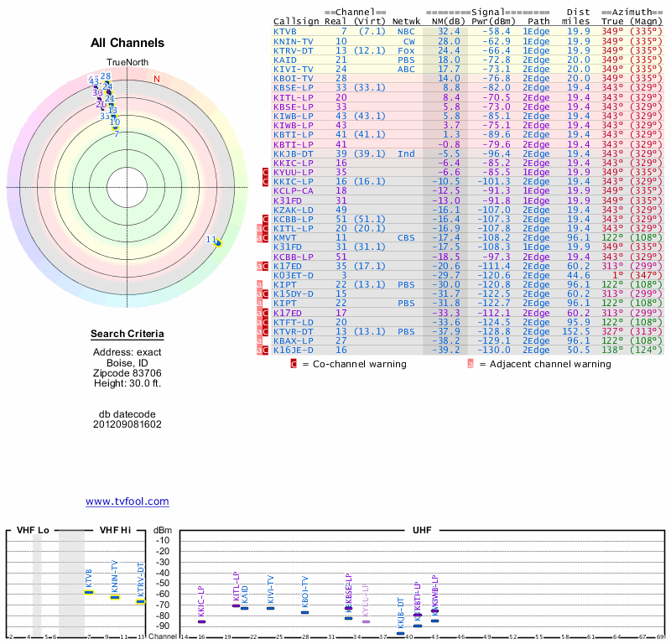Click the Netwk column header
Screen dimensions: 671x644
407,21
